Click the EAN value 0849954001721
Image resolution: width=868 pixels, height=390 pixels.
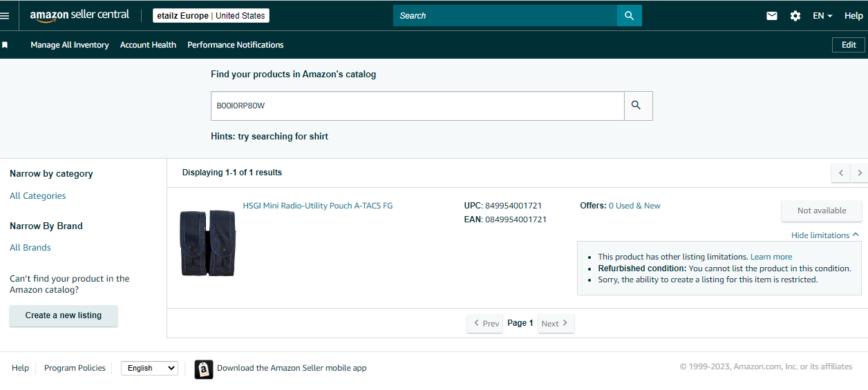pos(516,220)
